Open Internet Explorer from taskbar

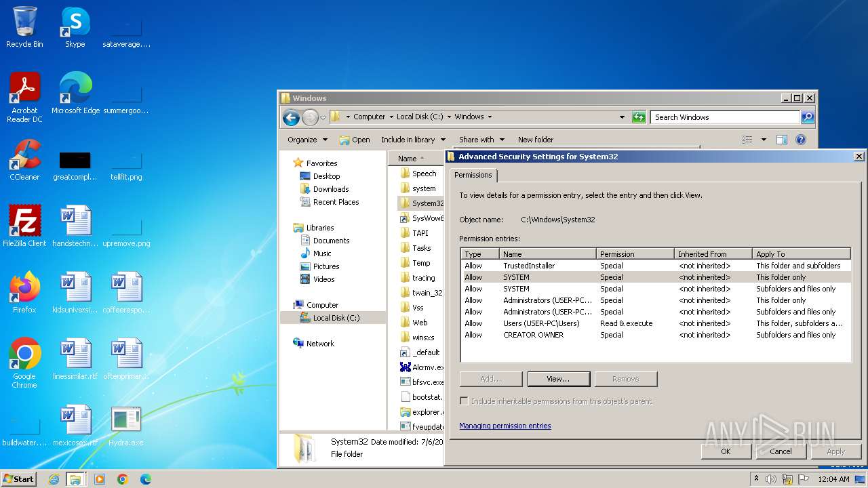[x=54, y=479]
